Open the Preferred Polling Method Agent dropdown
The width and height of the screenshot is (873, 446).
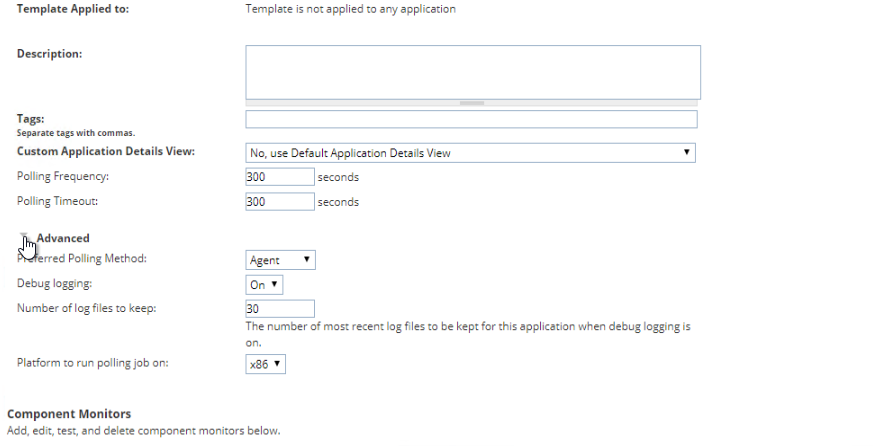point(280,260)
